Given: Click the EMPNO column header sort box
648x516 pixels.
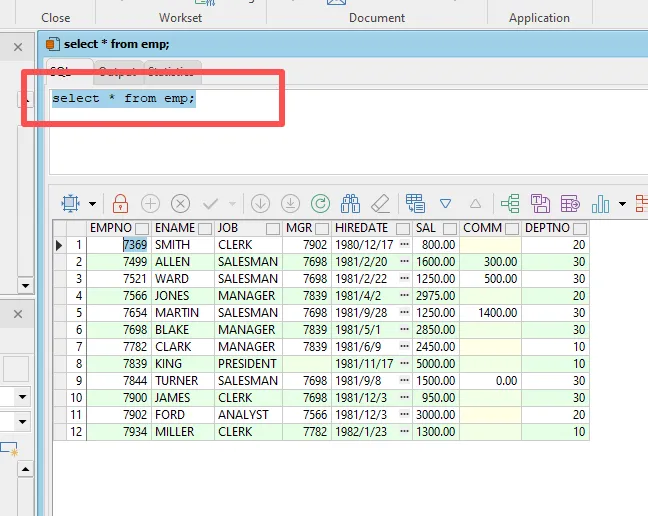Looking at the screenshot, I should pos(142,228).
